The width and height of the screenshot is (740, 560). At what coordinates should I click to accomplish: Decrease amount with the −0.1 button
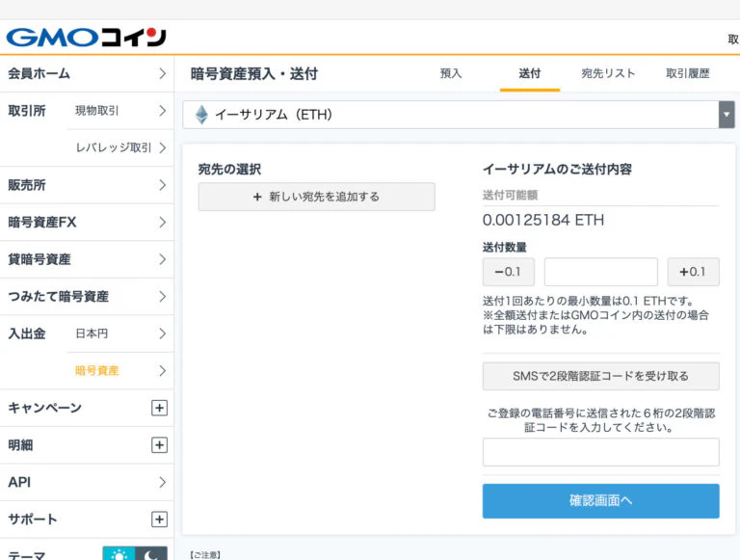coord(509,272)
